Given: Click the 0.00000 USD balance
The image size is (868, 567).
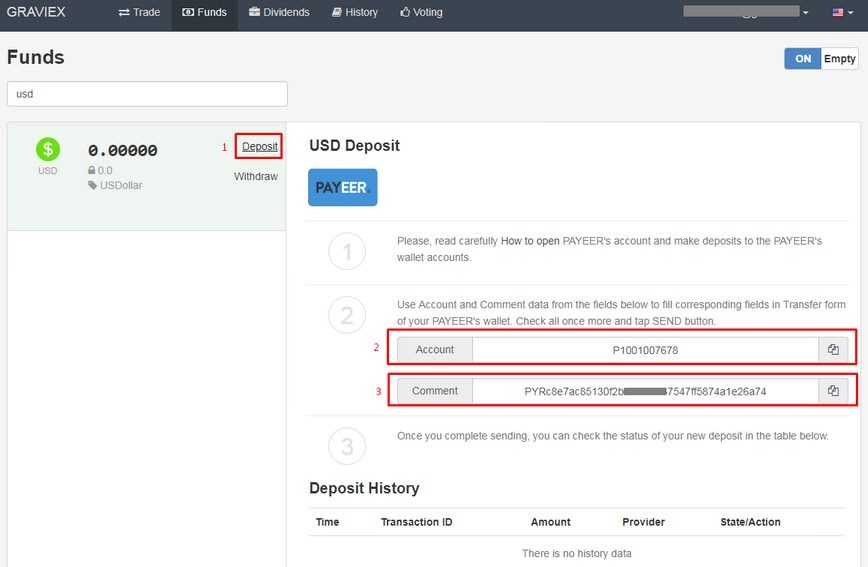Looking at the screenshot, I should pos(123,150).
